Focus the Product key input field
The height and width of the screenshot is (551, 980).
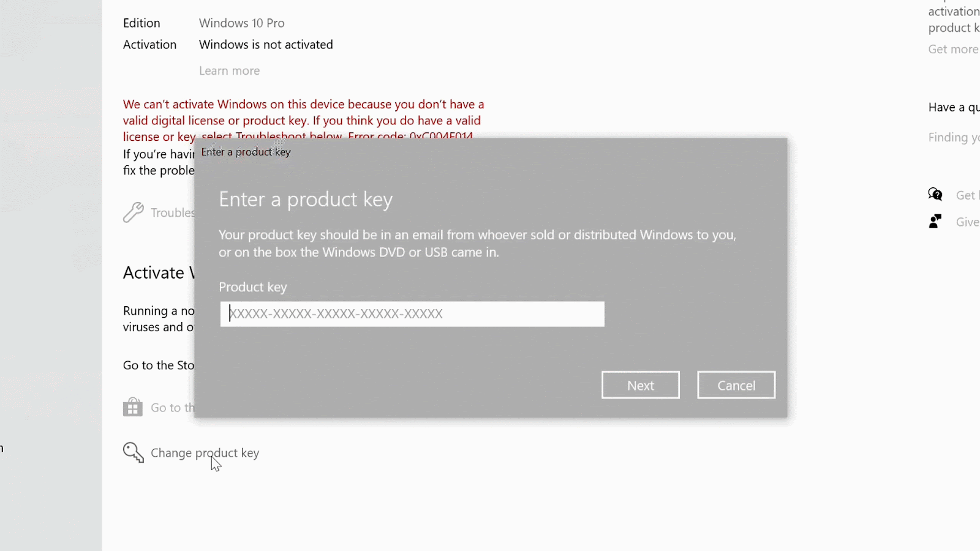tap(412, 314)
